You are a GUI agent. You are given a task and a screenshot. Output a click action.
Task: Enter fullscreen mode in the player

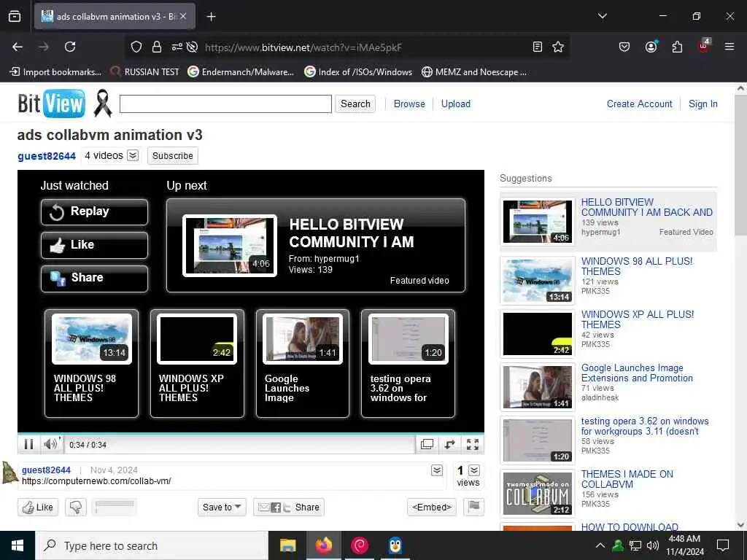[x=473, y=444]
